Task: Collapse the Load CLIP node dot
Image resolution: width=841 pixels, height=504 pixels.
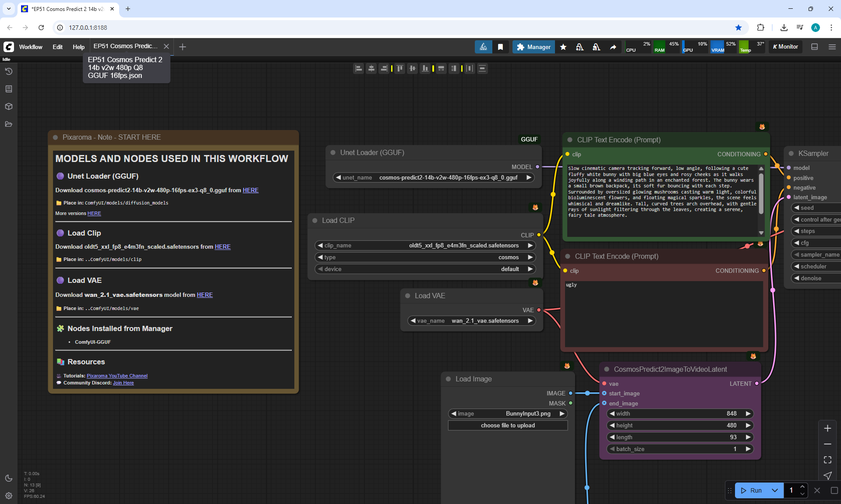Action: tap(314, 220)
